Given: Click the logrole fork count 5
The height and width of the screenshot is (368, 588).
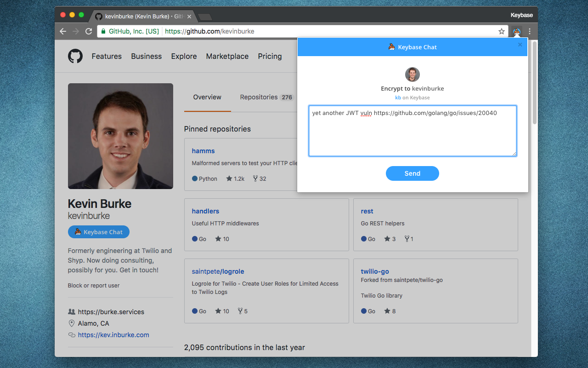Looking at the screenshot, I should pyautogui.click(x=243, y=311).
